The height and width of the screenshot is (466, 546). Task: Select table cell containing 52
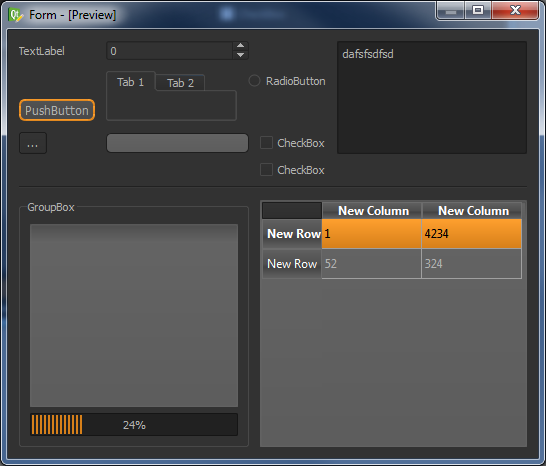[372, 264]
